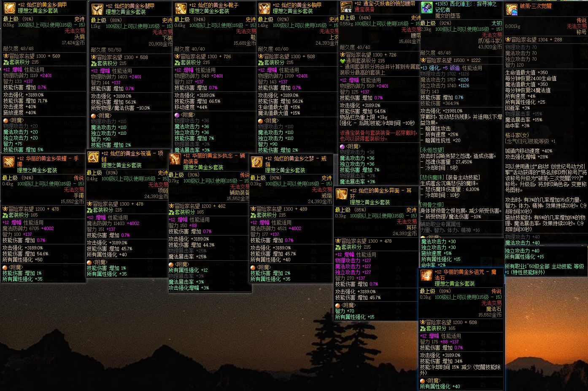Click the 所受物理/魔法伤害 -10.0% pants stat
Screen dimensions: 588x391
(121, 108)
